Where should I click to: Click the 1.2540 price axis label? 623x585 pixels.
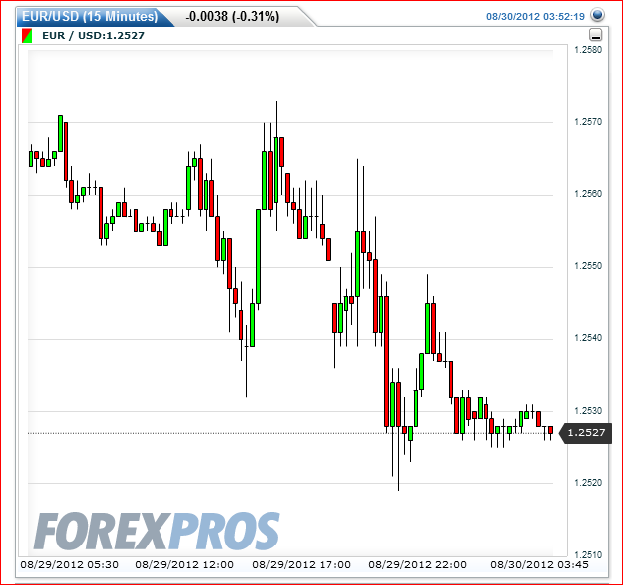coord(588,337)
